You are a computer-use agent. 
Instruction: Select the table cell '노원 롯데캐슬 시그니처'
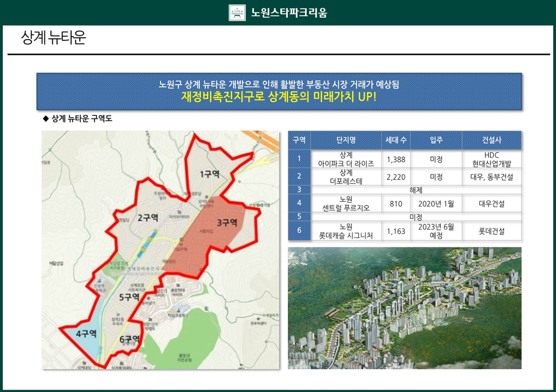tap(346, 231)
